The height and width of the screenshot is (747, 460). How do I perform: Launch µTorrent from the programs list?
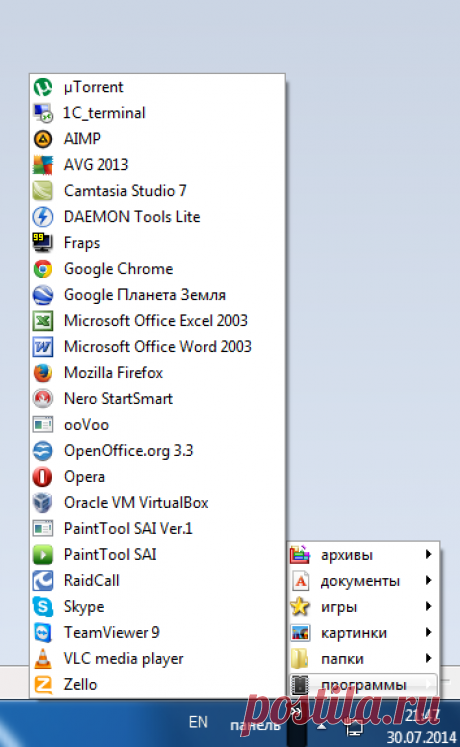click(x=157, y=87)
